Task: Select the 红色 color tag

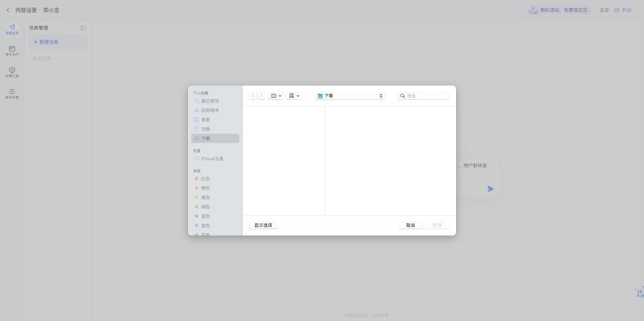Action: (x=205, y=179)
